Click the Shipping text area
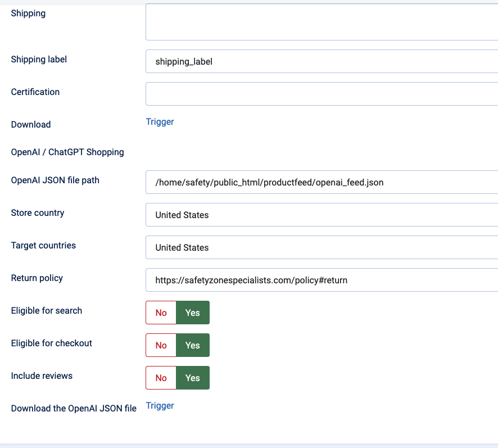 (x=322, y=21)
